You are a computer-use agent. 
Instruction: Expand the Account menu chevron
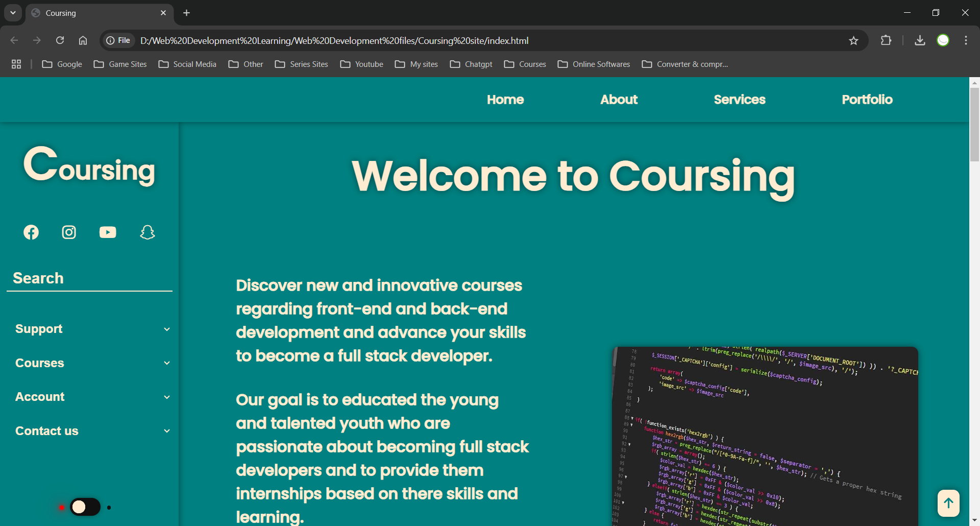167,397
